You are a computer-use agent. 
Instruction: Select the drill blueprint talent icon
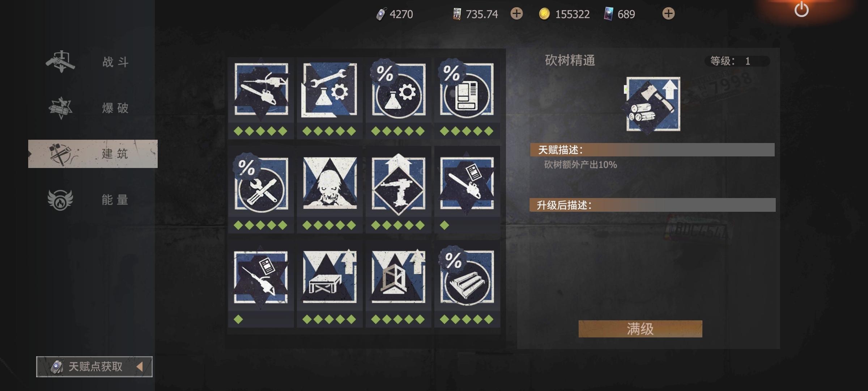261,278
